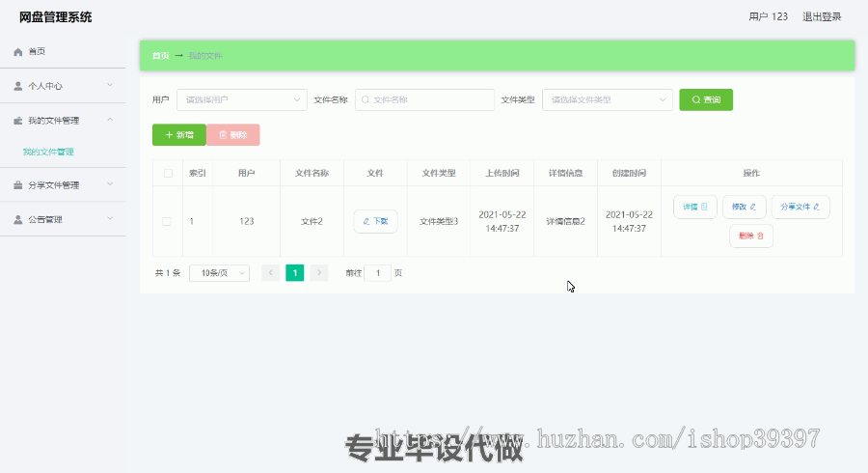The width and height of the screenshot is (868, 473).
Task: Click the red 删除 button in row
Action: (751, 236)
